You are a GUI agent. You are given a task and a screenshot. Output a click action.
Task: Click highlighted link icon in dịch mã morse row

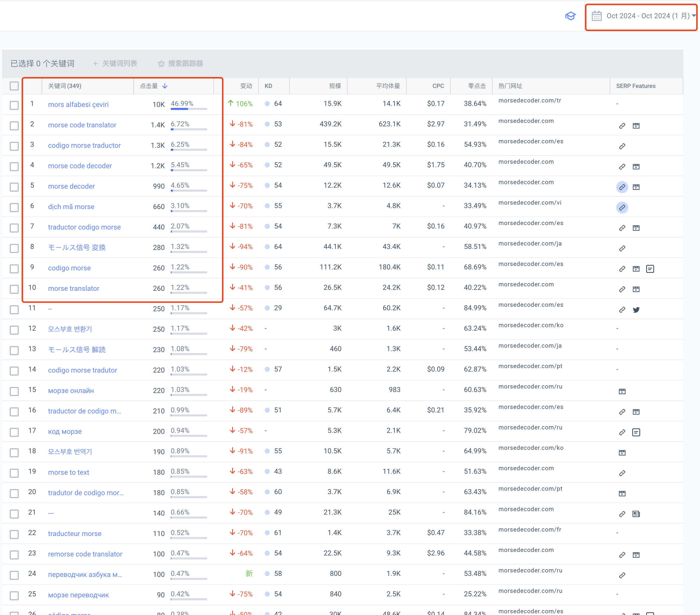622,208
